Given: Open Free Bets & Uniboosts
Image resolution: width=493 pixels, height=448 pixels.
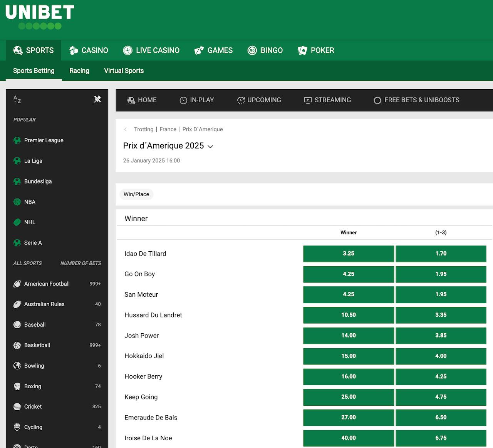Looking at the screenshot, I should [x=416, y=100].
